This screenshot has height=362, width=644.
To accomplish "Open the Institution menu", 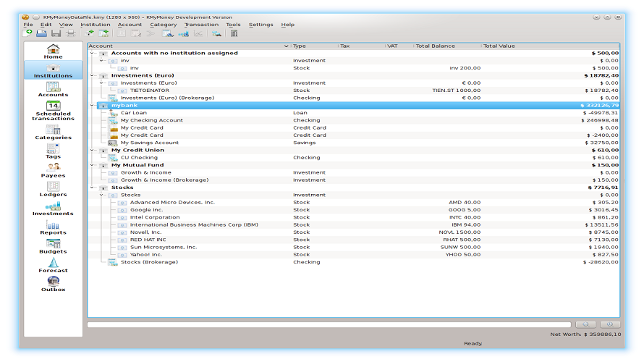I will coord(95,25).
